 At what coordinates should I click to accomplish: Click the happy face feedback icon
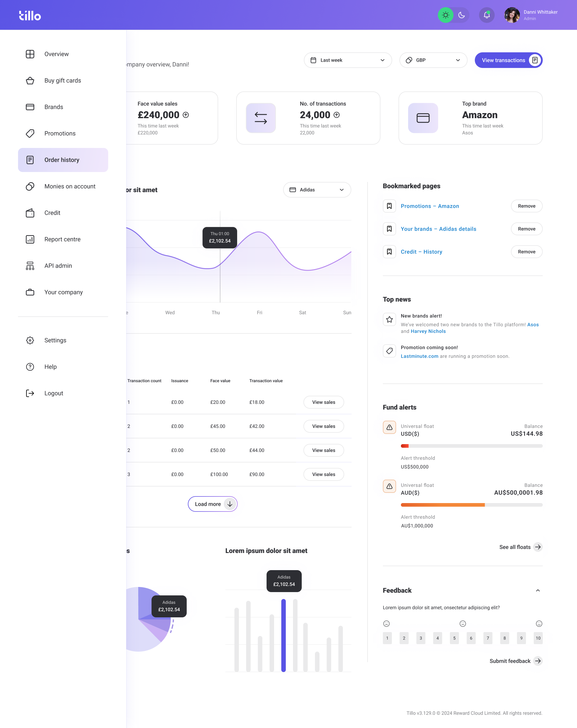pyautogui.click(x=539, y=624)
